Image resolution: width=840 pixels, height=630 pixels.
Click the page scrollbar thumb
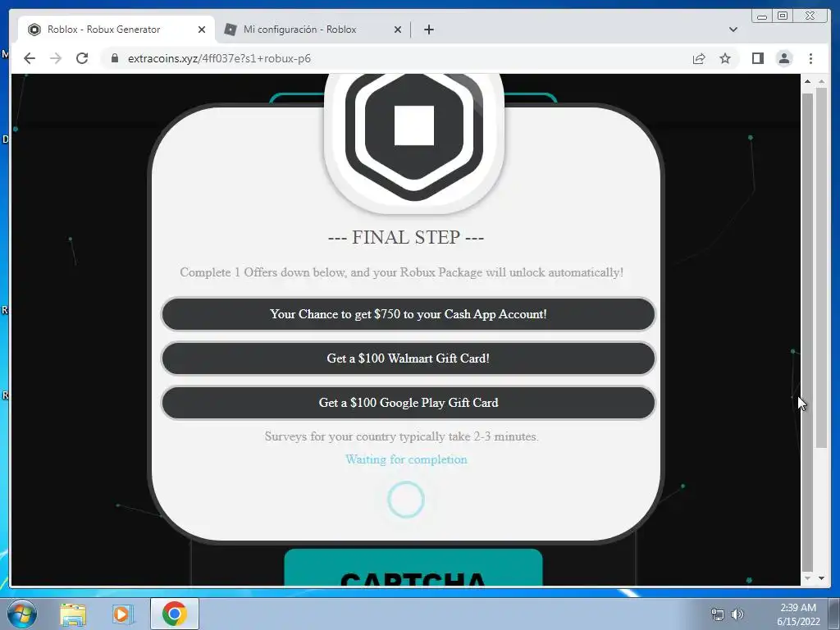pos(821,268)
